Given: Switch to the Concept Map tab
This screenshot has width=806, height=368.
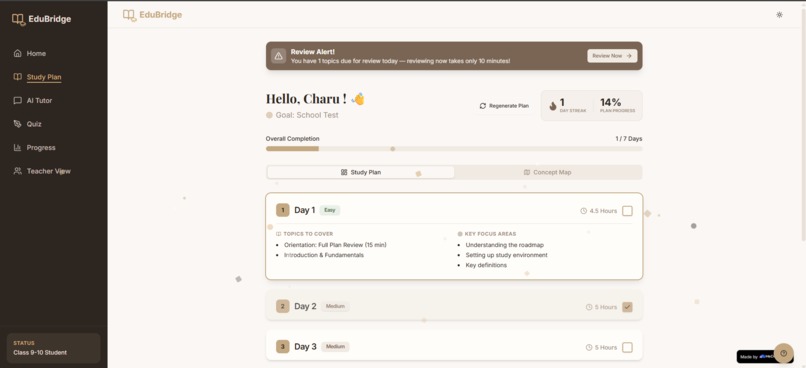Looking at the screenshot, I should coord(547,172).
